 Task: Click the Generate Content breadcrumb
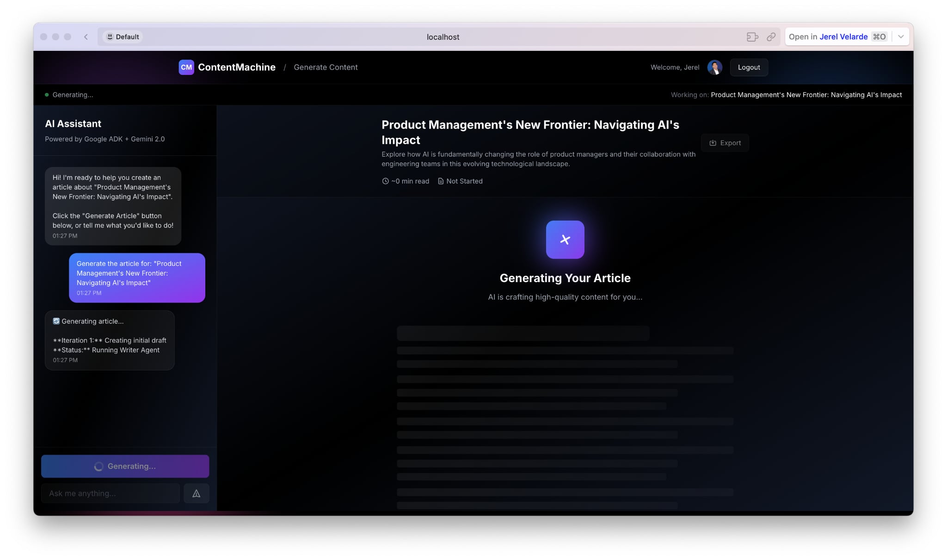point(326,67)
